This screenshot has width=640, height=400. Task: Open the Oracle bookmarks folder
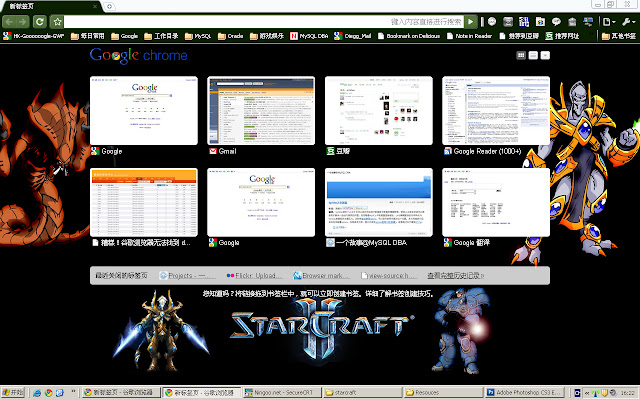(x=231, y=36)
